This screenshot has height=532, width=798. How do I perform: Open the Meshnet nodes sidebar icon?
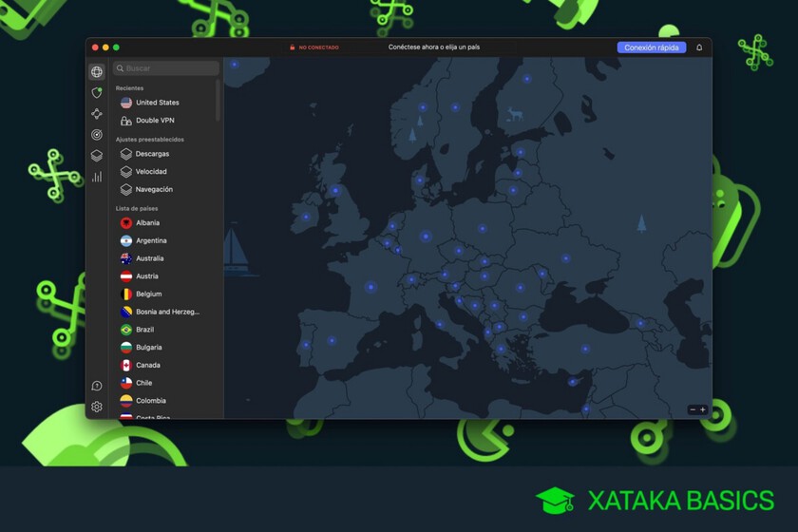point(97,114)
